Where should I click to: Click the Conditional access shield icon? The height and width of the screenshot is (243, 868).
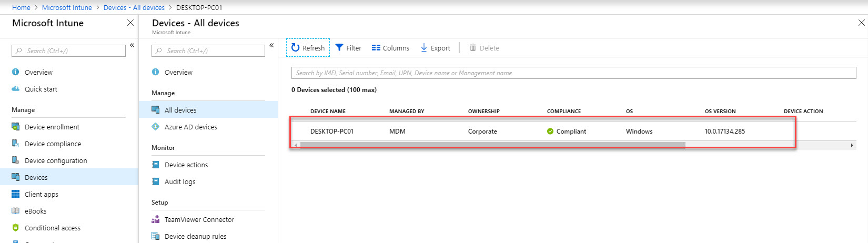pos(16,228)
